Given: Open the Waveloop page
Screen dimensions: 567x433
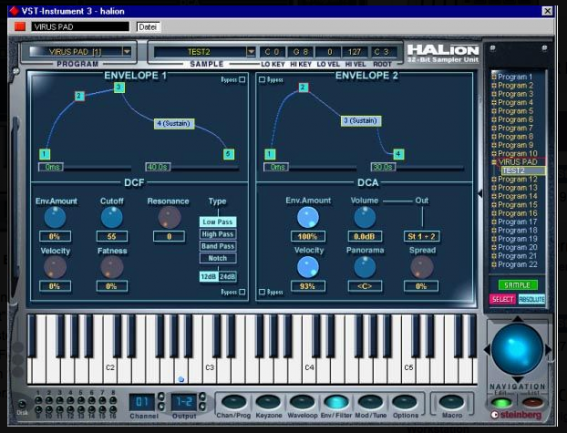Looking at the screenshot, I should pos(302,402).
